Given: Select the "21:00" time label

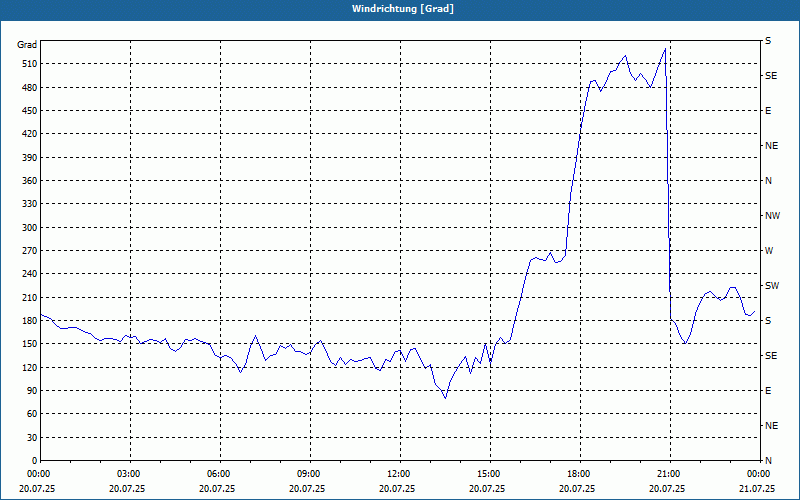Looking at the screenshot, I should pyautogui.click(x=667, y=474).
